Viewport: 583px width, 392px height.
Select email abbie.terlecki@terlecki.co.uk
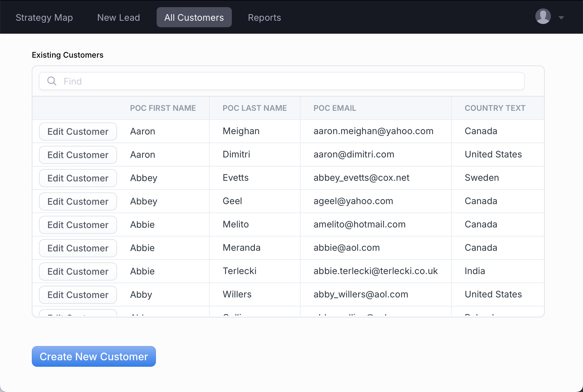click(x=375, y=271)
